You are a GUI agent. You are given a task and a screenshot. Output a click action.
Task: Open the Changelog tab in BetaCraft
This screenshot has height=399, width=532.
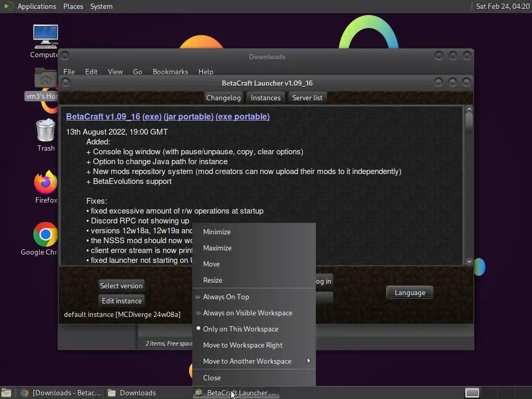pos(223,98)
